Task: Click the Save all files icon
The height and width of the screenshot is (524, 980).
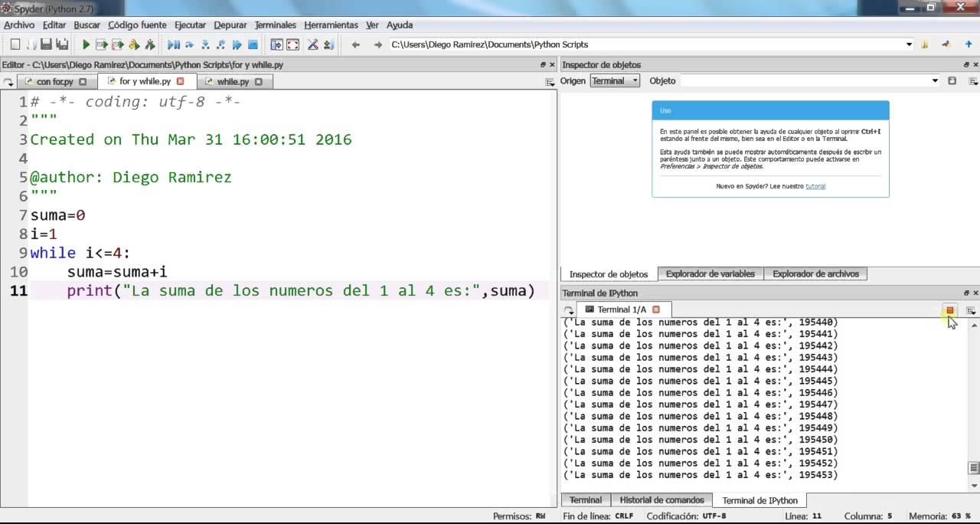Action: [62, 44]
